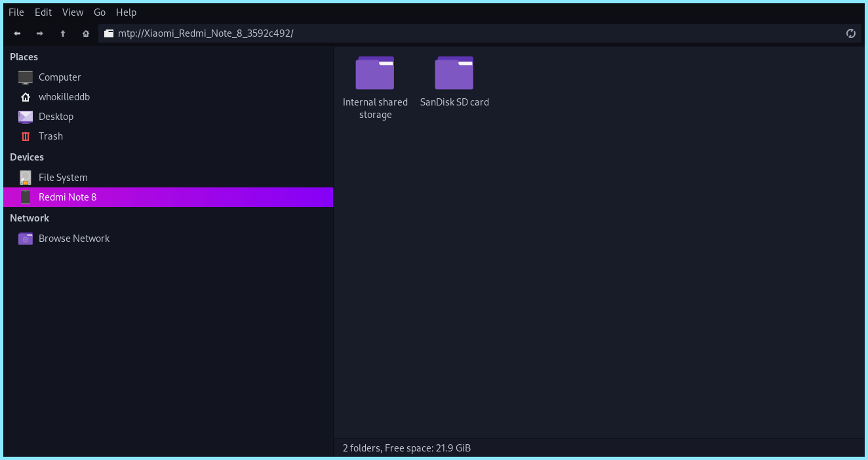Navigate forward using the forward arrow icon
This screenshot has width=868, height=460.
[x=39, y=33]
